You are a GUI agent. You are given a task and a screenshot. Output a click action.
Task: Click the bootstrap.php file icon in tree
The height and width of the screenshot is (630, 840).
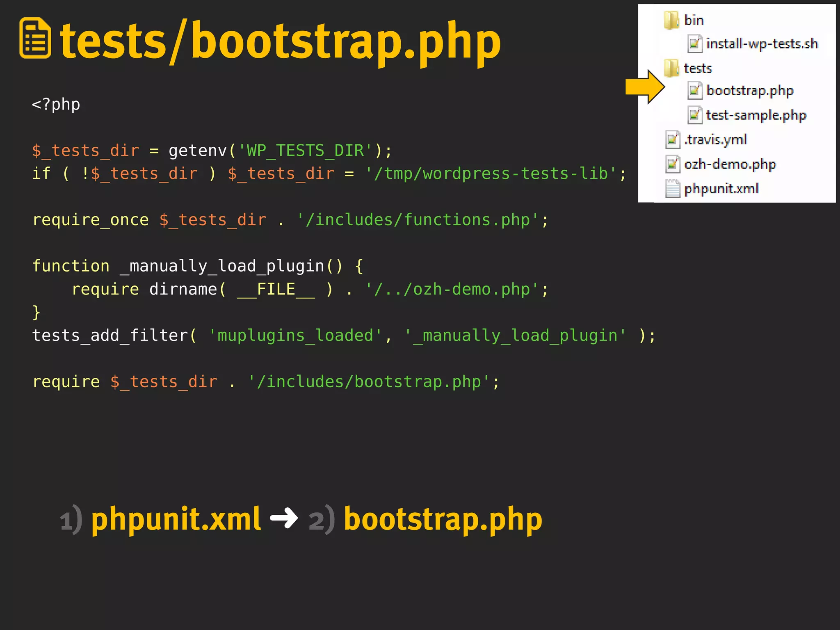click(x=695, y=91)
